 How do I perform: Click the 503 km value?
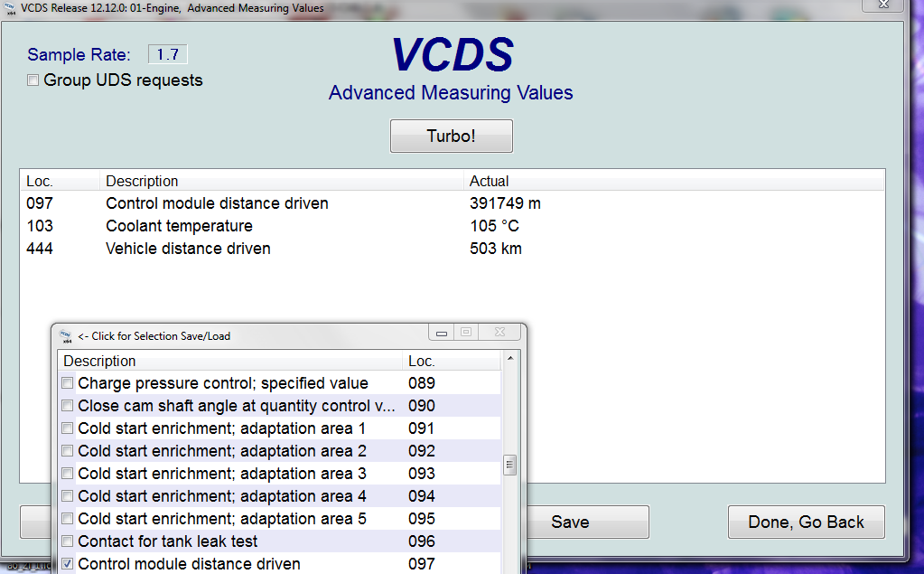coord(496,249)
